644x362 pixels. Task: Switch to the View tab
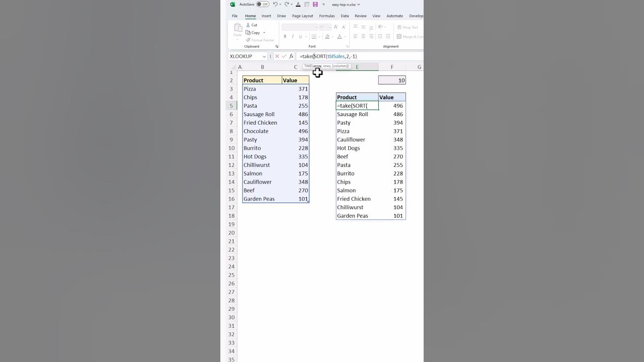click(376, 16)
